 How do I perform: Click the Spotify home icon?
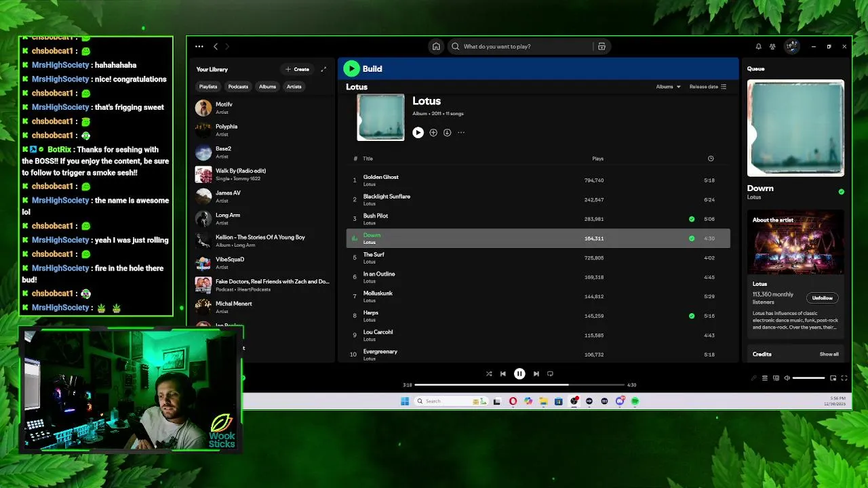436,47
